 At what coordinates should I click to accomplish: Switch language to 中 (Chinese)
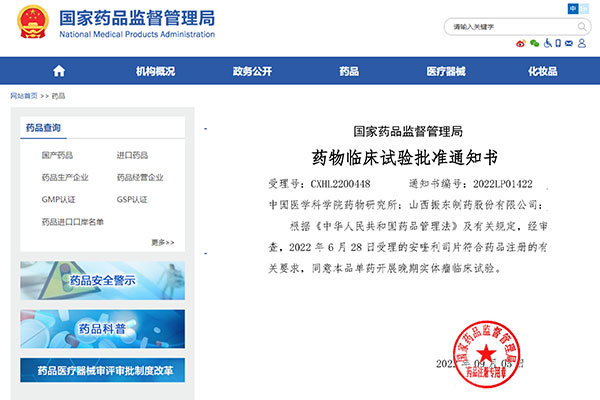(x=573, y=8)
